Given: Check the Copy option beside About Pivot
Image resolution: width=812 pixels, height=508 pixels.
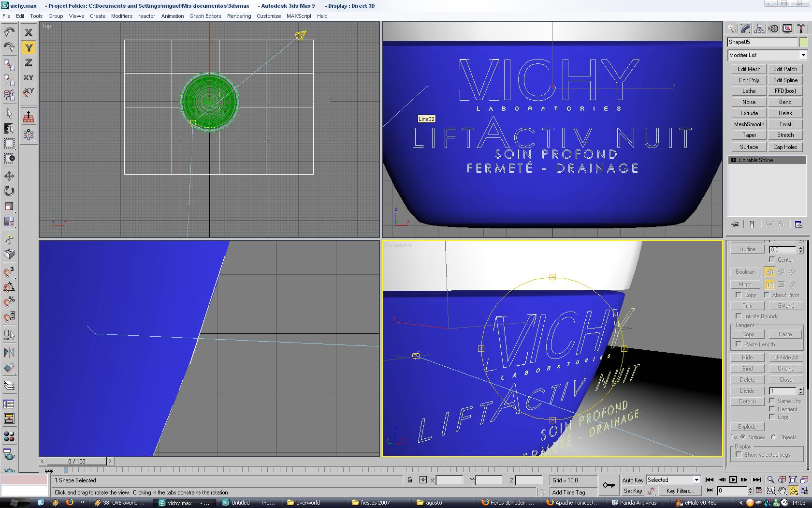Looking at the screenshot, I should (739, 295).
